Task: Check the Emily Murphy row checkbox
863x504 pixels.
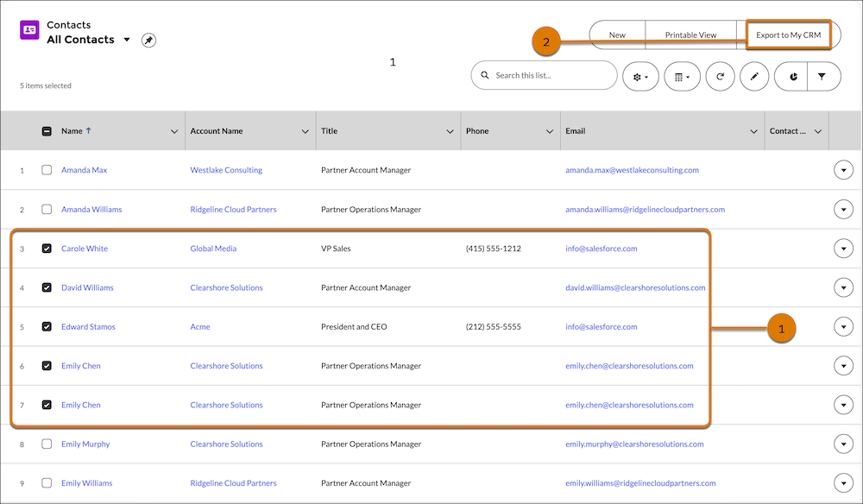Action: (x=47, y=444)
